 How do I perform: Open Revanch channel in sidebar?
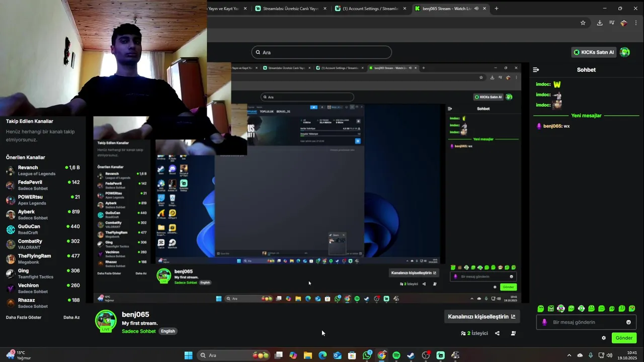click(43, 170)
